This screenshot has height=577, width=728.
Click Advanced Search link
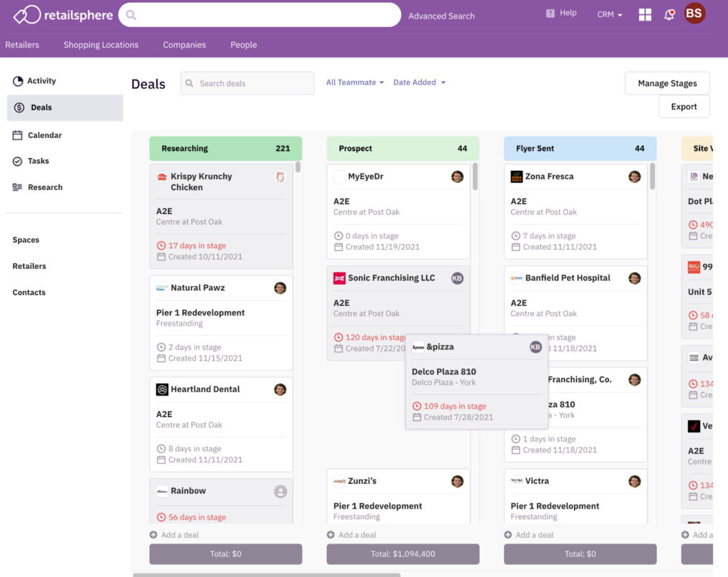(x=441, y=16)
